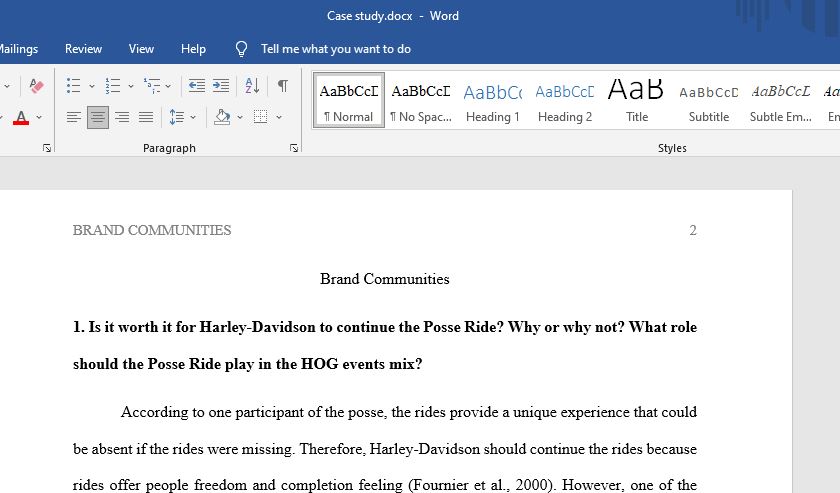Open the Font dialog launcher
Image resolution: width=840 pixels, height=493 pixels.
tap(47, 148)
